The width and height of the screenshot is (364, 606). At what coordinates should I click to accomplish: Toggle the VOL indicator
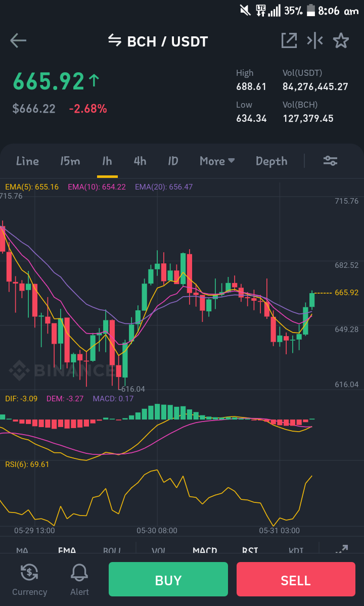click(x=159, y=550)
